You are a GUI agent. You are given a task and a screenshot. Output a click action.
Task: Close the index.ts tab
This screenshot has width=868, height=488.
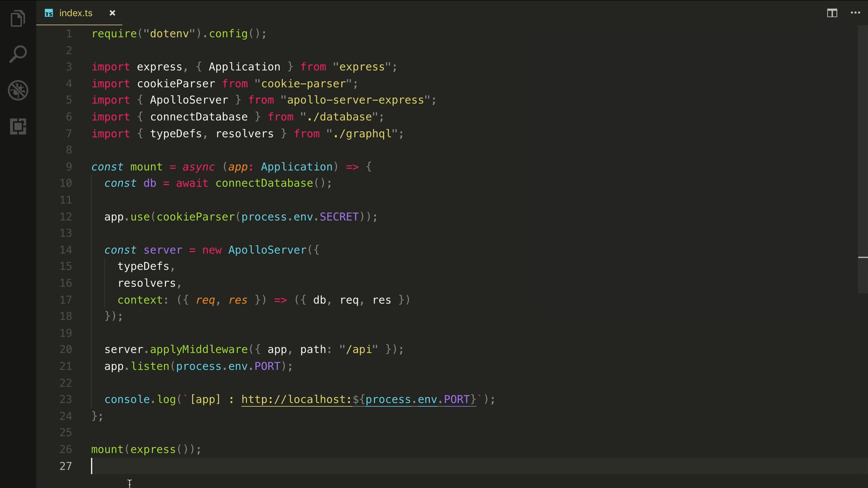pos(112,13)
